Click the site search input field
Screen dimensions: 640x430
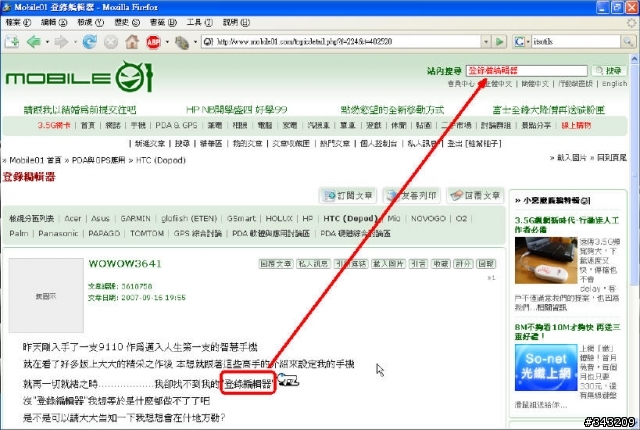[x=527, y=71]
